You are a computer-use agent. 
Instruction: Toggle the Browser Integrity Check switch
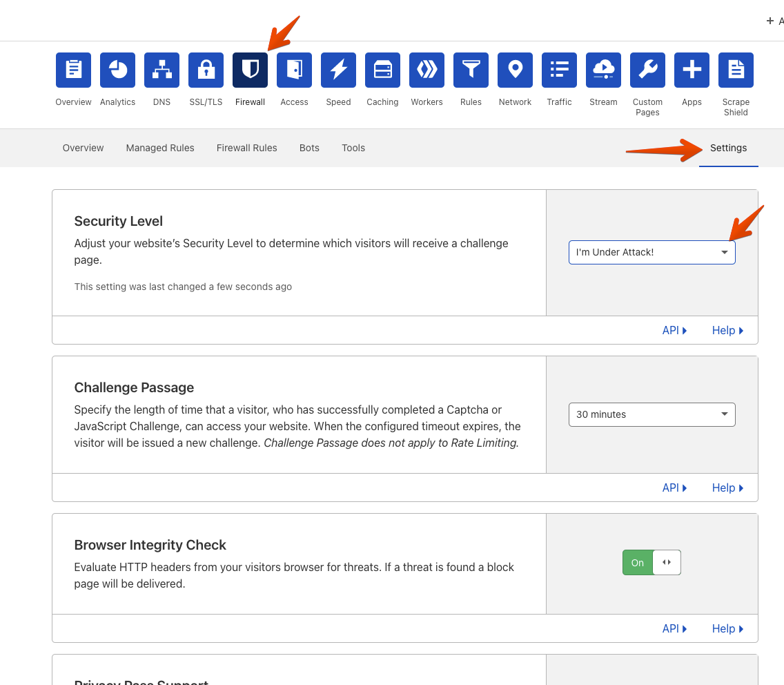[651, 562]
